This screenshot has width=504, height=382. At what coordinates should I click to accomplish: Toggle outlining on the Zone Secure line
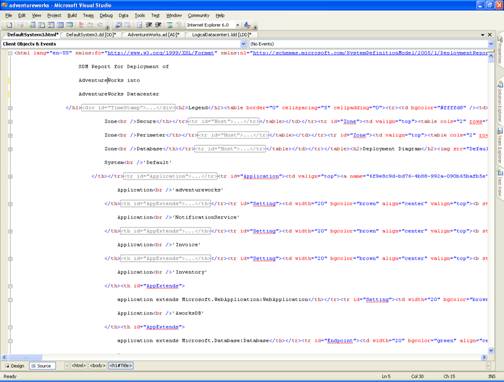point(10,122)
